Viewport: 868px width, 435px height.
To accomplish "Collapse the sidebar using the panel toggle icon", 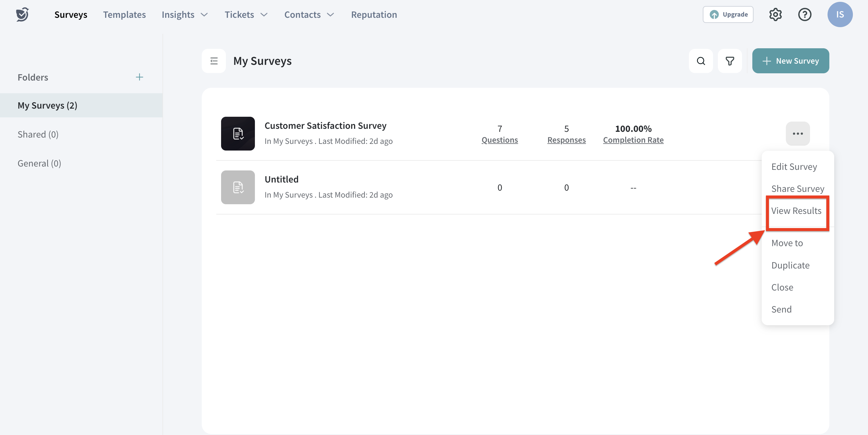I will point(214,61).
